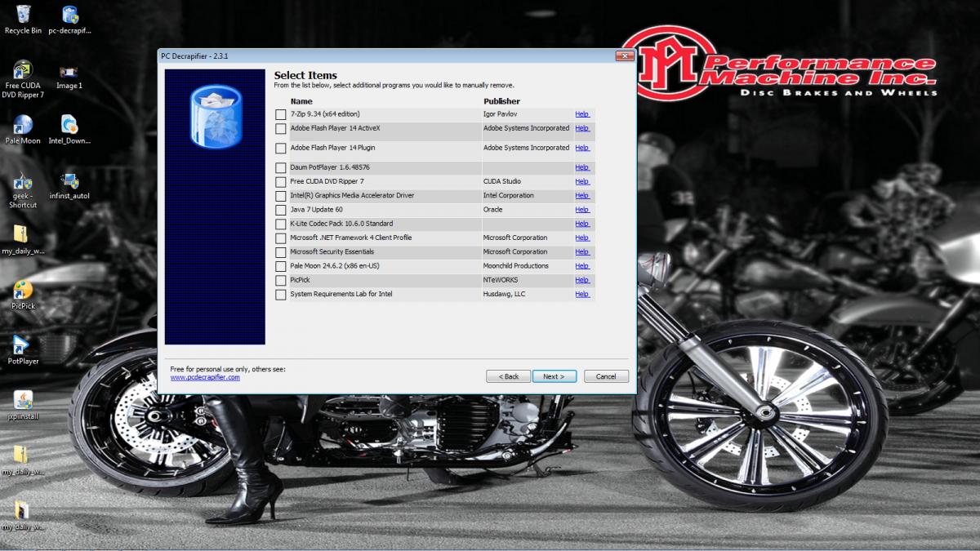This screenshot has width=980, height=551.
Task: Open Help link for Microsoft .NET Framework 4
Action: [581, 238]
